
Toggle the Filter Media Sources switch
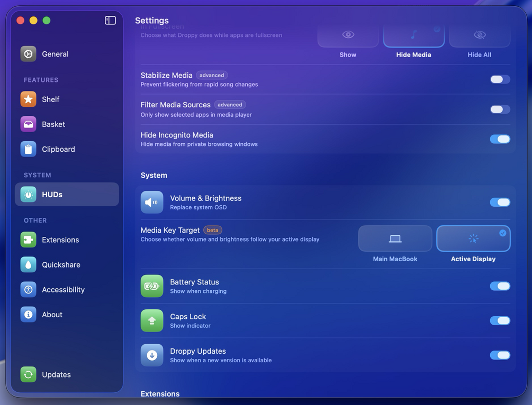(500, 109)
